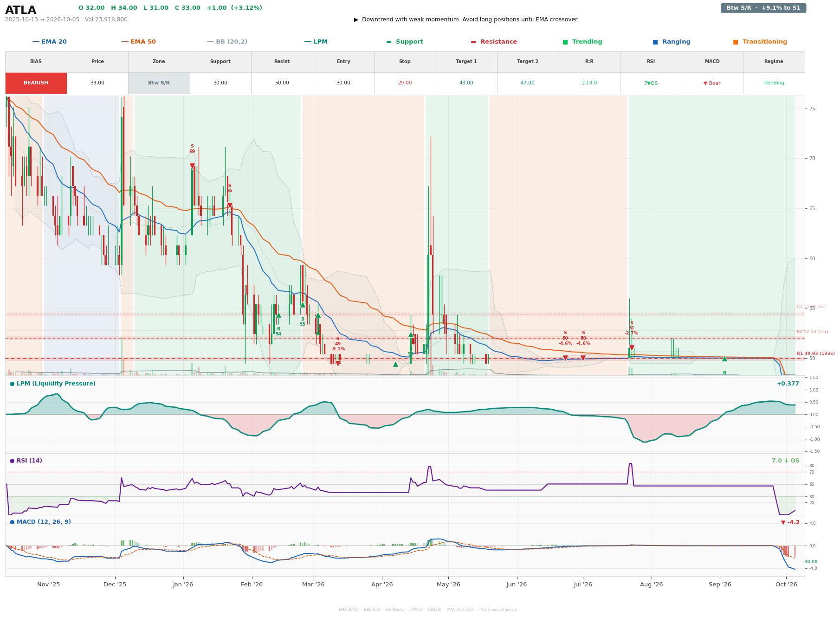Viewport: 840px width, 617px height.
Task: Click the Transitioning regime legend entry
Action: tap(760, 42)
